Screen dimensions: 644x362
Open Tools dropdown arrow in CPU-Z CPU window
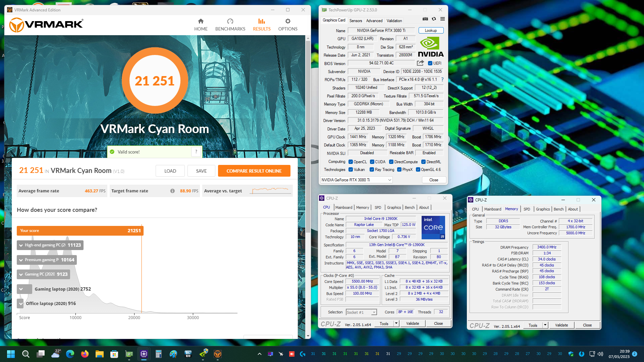point(396,323)
